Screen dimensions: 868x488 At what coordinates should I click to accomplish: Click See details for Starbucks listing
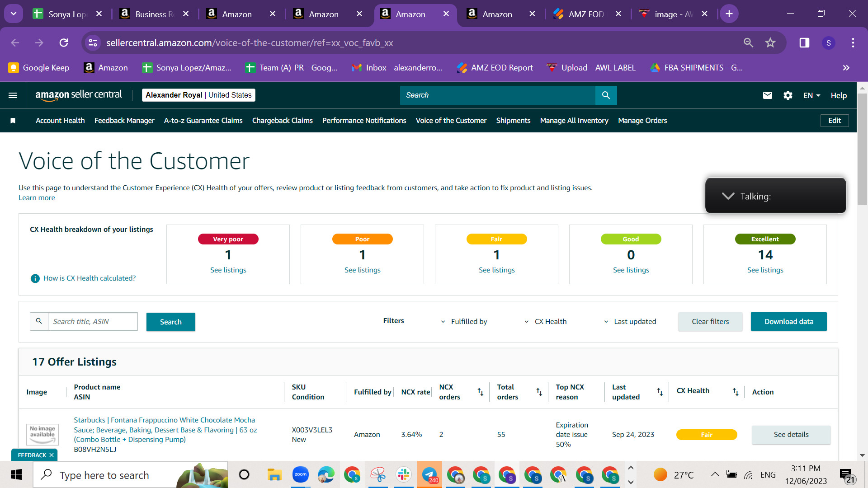click(x=791, y=435)
